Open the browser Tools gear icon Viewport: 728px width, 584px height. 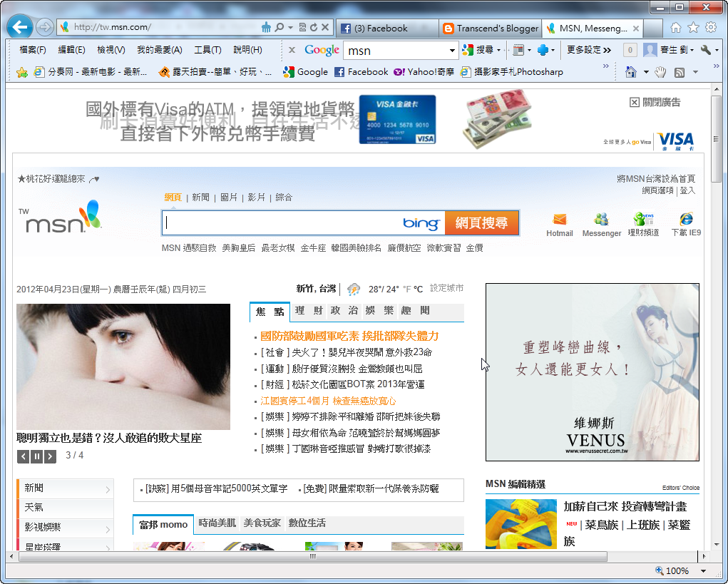(711, 27)
